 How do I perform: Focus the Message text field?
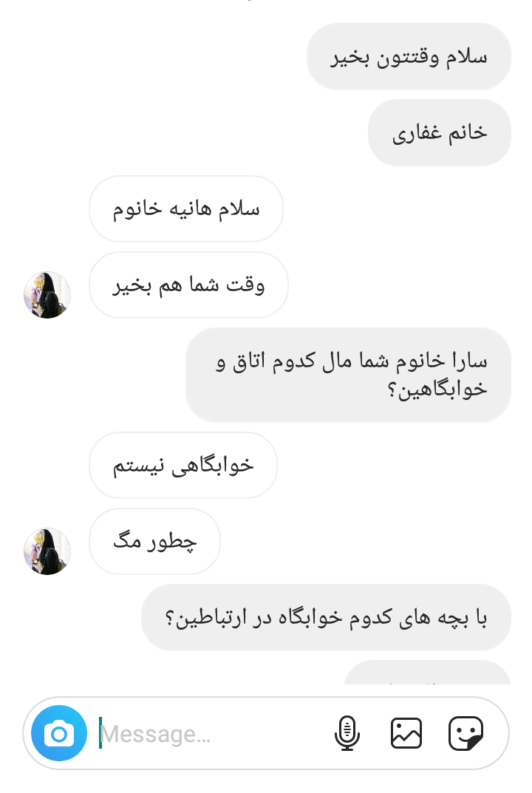coord(212,733)
